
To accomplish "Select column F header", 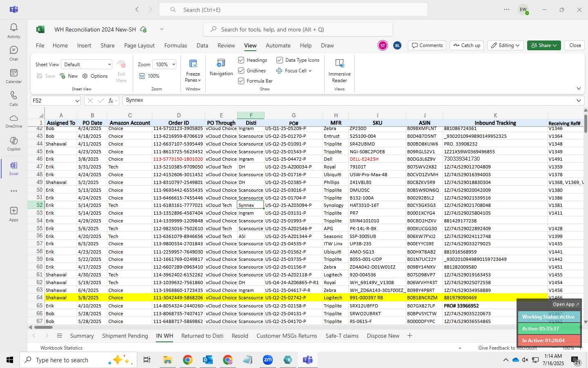I will click(x=251, y=115).
